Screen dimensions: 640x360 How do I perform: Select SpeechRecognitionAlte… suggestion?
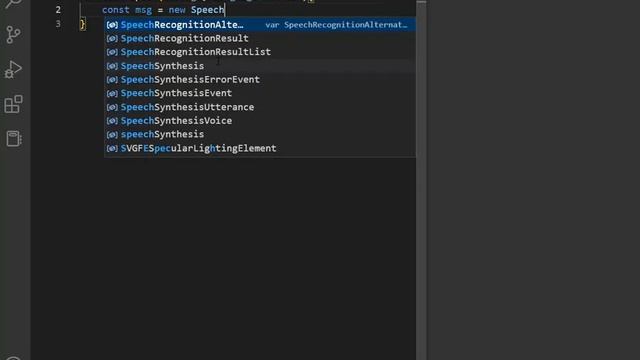[x=260, y=24]
